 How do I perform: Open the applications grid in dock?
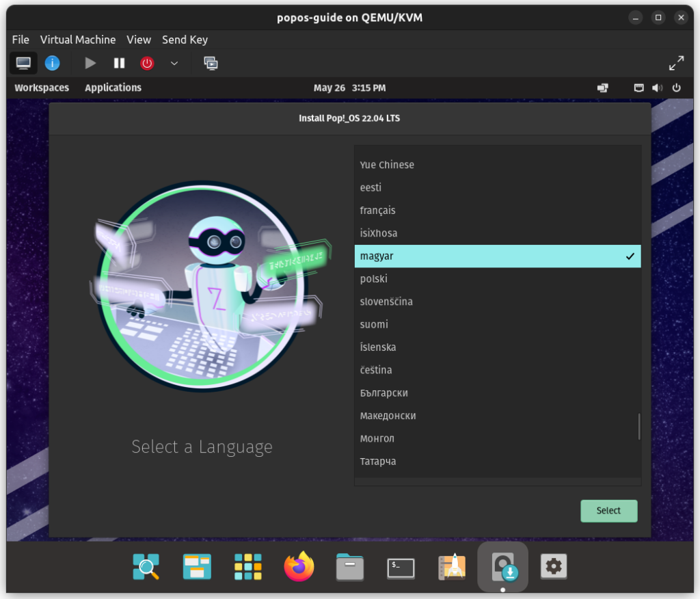pyautogui.click(x=247, y=566)
